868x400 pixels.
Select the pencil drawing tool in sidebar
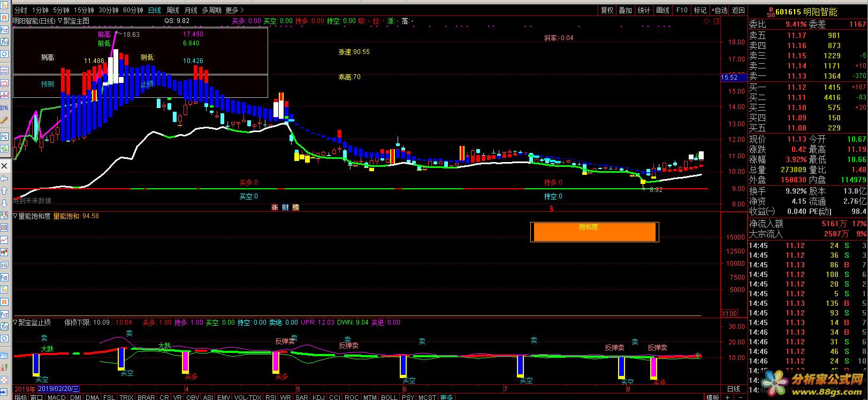(x=4, y=120)
